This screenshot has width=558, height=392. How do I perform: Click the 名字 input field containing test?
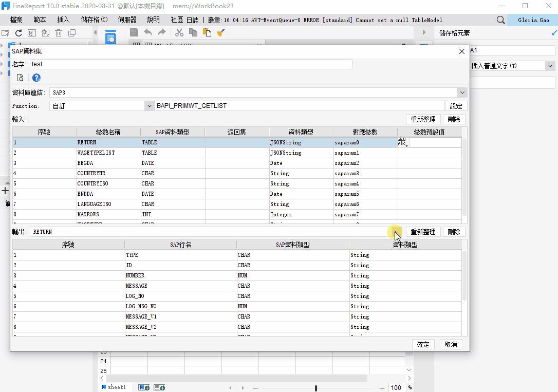pos(191,64)
